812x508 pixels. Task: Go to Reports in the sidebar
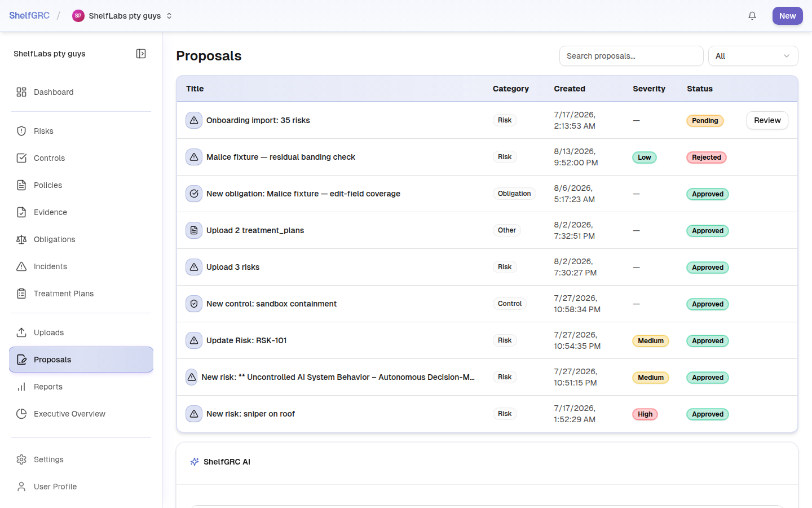pyautogui.click(x=81, y=387)
